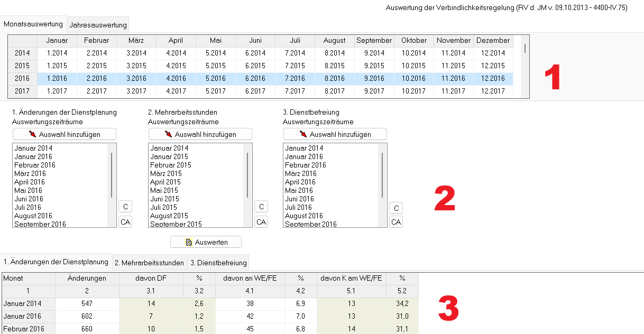Click the C button beside the Mehrarbeitsstunden list

(261, 207)
